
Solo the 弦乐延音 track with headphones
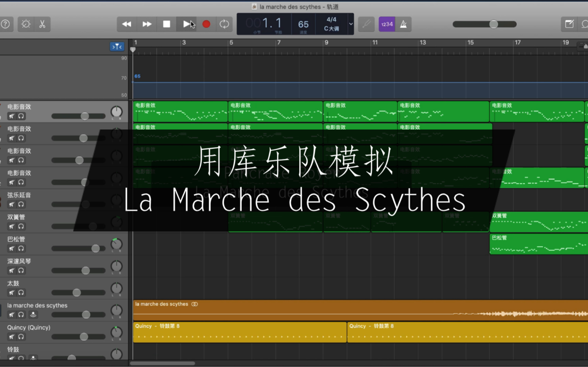coord(21,204)
